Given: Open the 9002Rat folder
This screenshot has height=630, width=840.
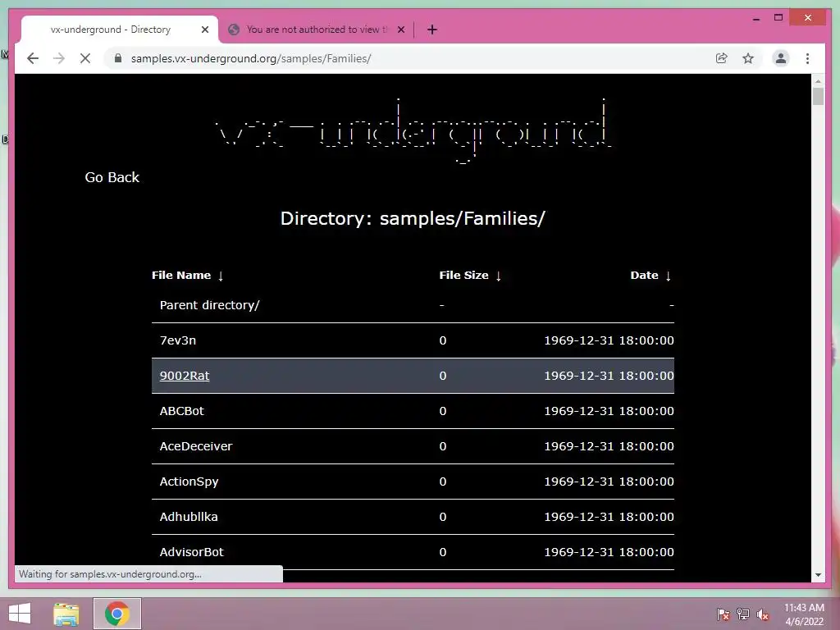Looking at the screenshot, I should point(185,376).
